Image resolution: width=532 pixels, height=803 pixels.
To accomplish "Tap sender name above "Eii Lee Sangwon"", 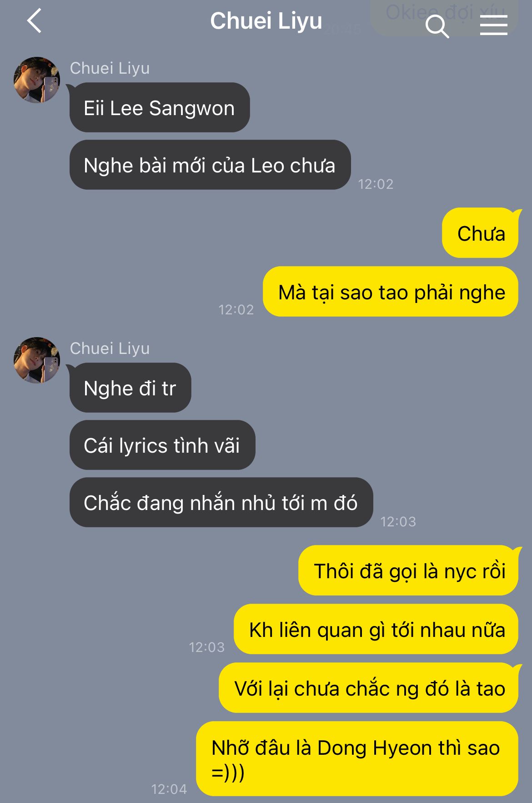I will pos(110,68).
